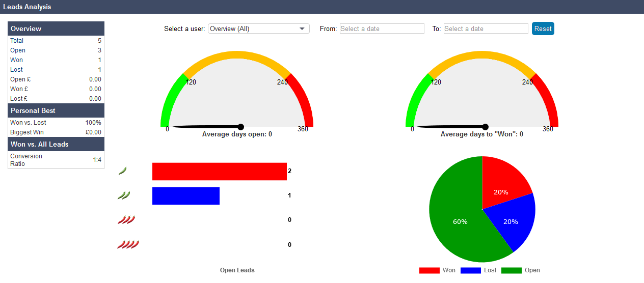Image resolution: width=644 pixels, height=283 pixels.
Task: Click the To date input field
Action: pos(486,29)
